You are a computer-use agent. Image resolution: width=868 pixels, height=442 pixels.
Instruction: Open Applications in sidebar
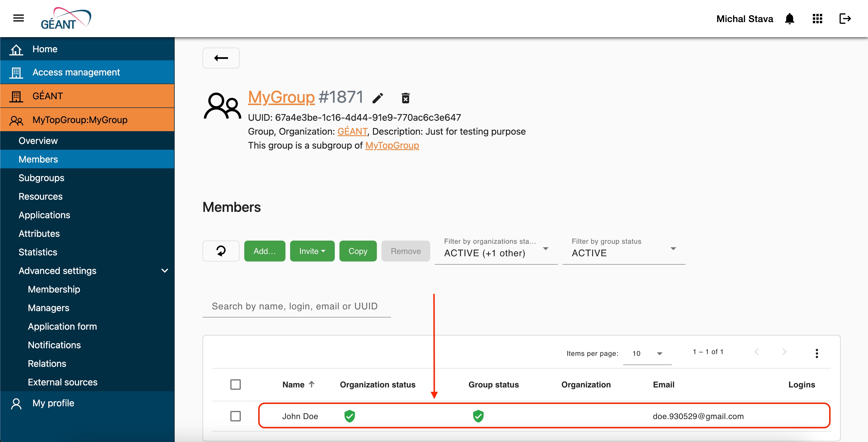(87, 215)
